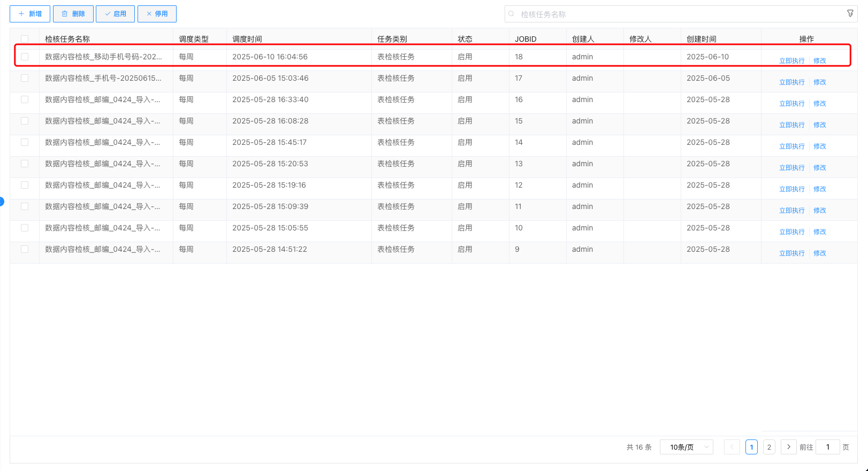868x471 pixels.
Task: Click the magnifier icon in search box
Action: [x=512, y=14]
